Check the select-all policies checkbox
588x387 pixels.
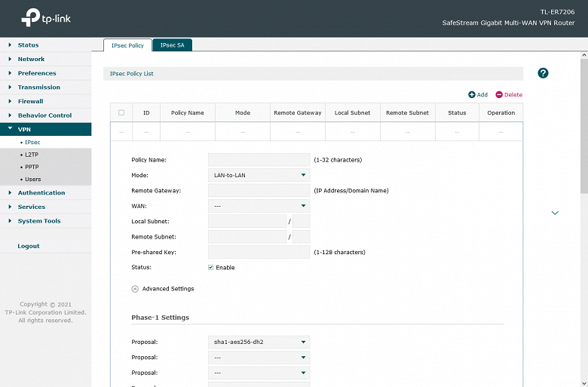click(121, 113)
